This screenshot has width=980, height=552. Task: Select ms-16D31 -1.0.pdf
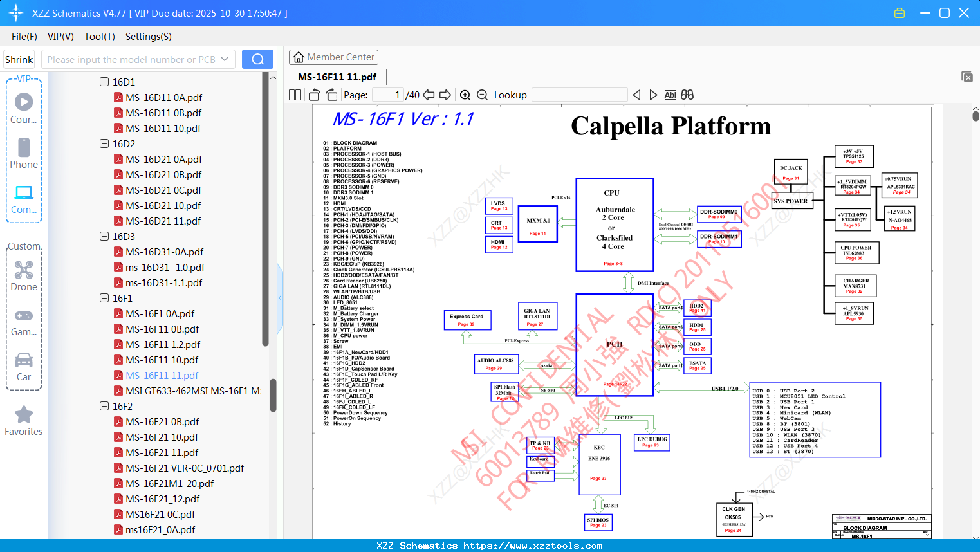pos(165,267)
